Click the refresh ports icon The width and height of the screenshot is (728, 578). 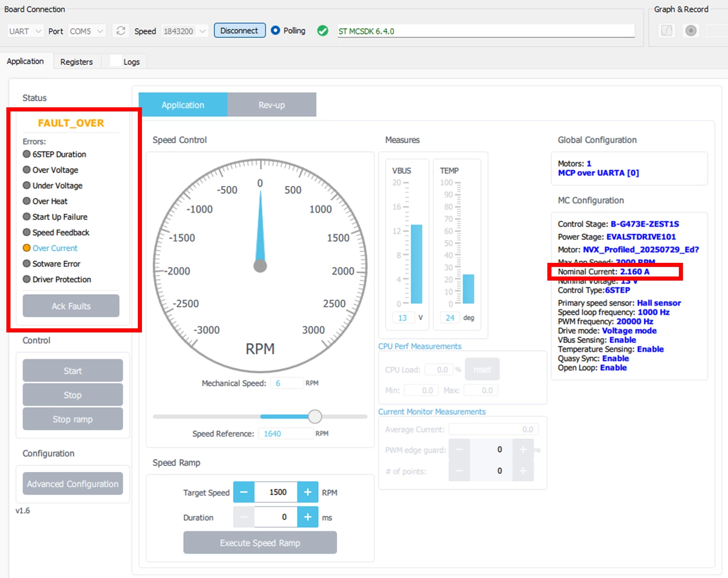pyautogui.click(x=121, y=31)
